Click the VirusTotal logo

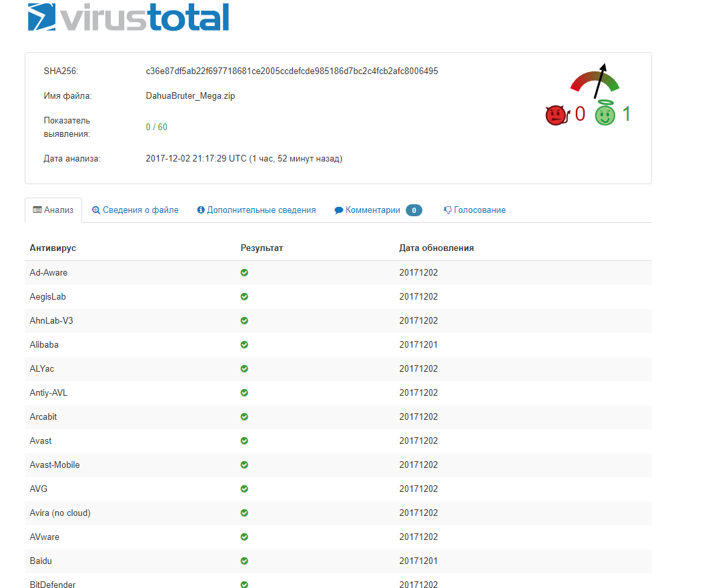point(128,17)
